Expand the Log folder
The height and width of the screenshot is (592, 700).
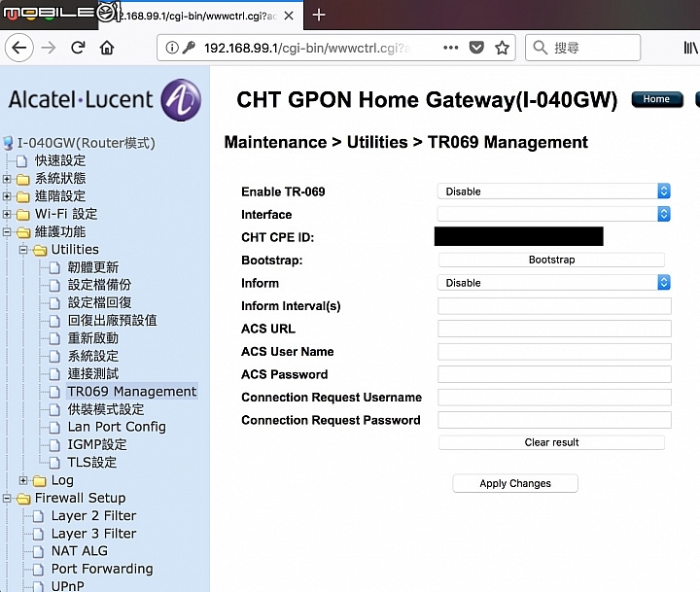tap(23, 480)
